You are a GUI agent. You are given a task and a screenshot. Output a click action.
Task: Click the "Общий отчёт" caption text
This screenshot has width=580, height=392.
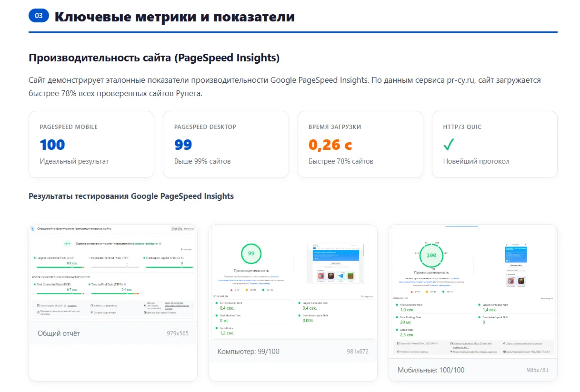click(59, 333)
